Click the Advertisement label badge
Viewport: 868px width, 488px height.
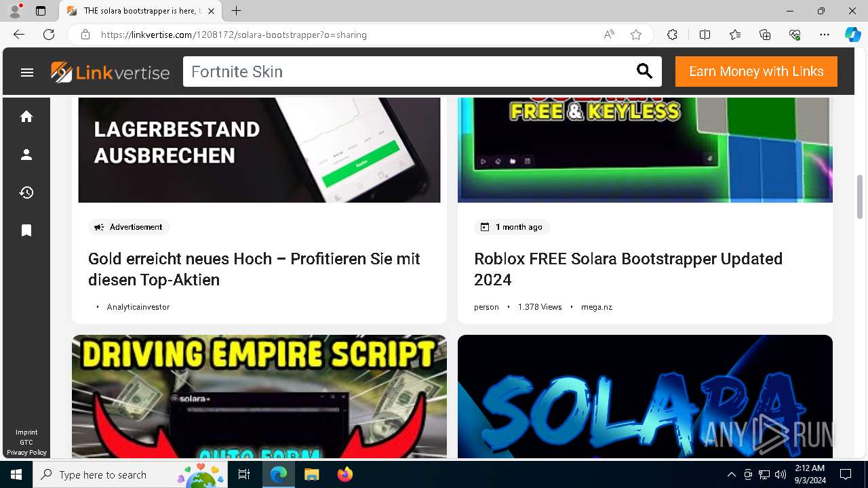(129, 227)
